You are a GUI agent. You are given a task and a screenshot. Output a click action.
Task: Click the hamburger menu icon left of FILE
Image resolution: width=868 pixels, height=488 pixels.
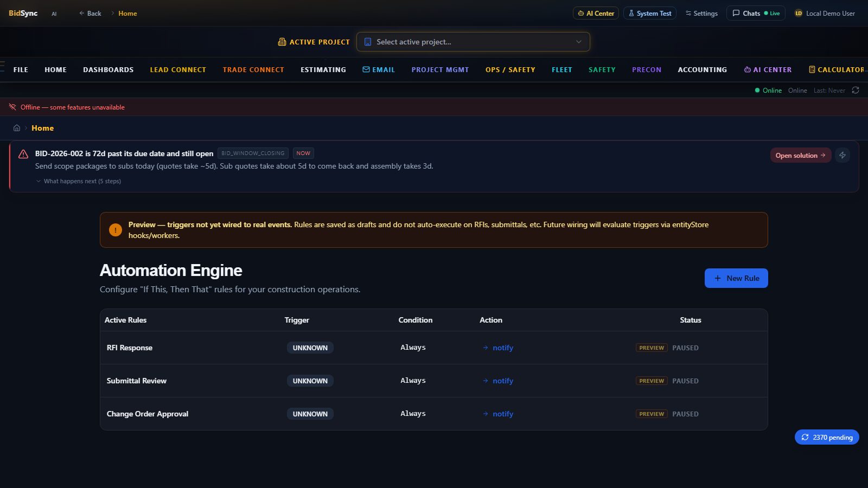coord(2,66)
